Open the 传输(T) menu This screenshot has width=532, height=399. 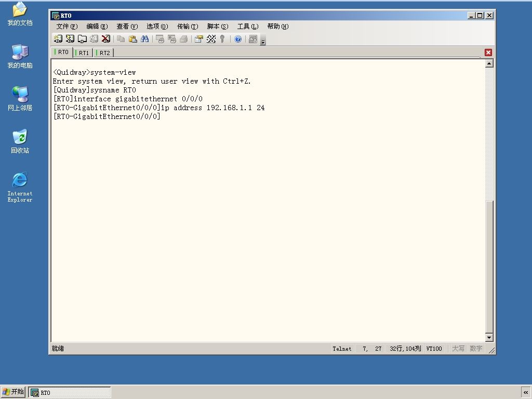(188, 26)
